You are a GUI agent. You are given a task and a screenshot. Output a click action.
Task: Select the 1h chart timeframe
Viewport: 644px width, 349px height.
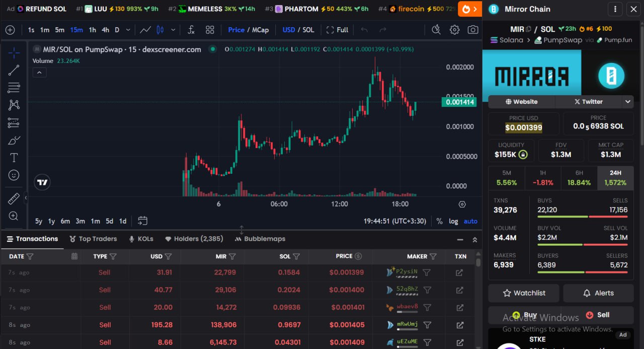(x=93, y=30)
